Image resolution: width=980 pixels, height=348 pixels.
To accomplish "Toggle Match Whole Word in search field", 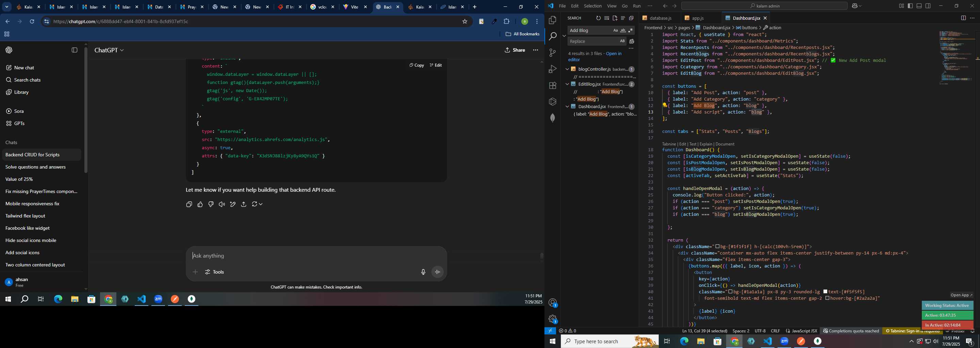I will [623, 30].
